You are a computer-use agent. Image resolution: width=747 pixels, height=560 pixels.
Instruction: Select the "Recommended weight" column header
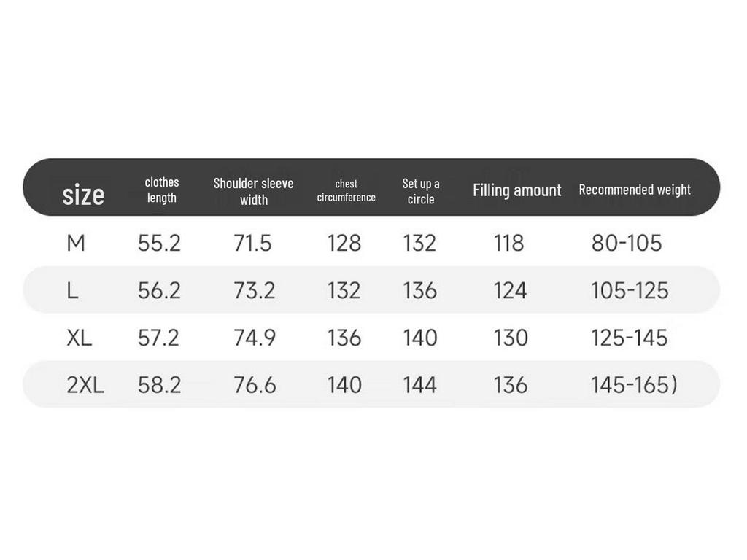point(635,190)
